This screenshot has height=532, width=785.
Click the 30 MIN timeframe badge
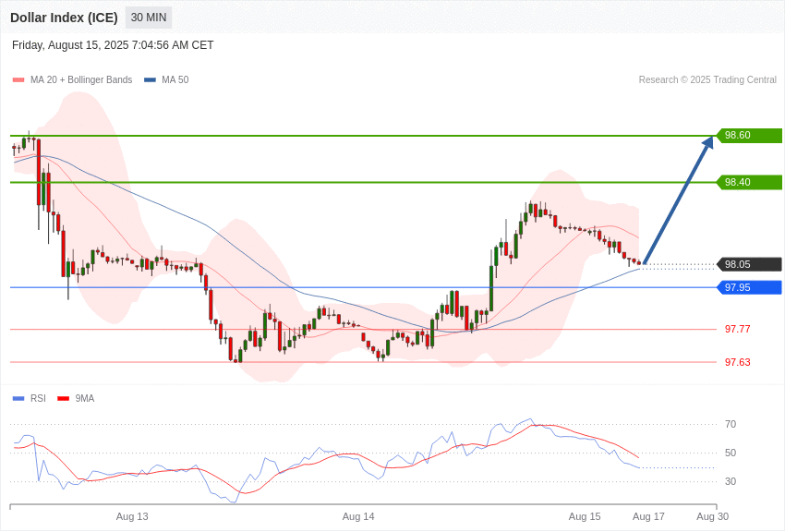pos(149,18)
